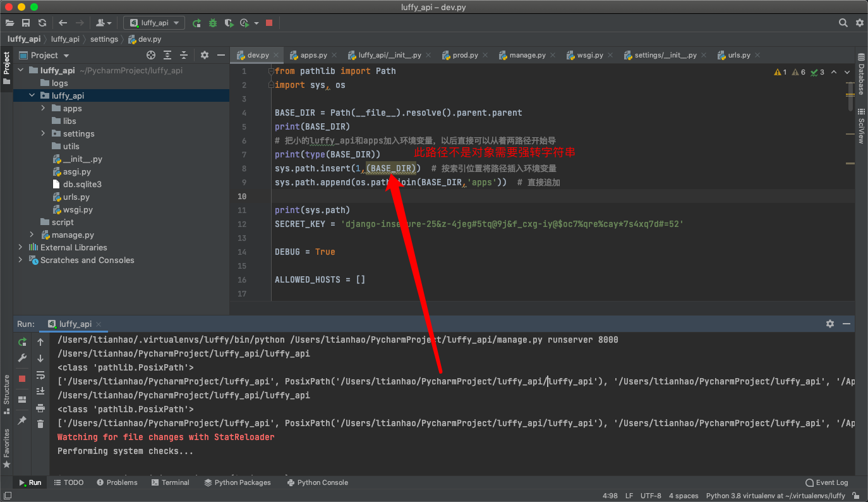Start debugging with the green bug icon
The width and height of the screenshot is (868, 502).
click(213, 23)
